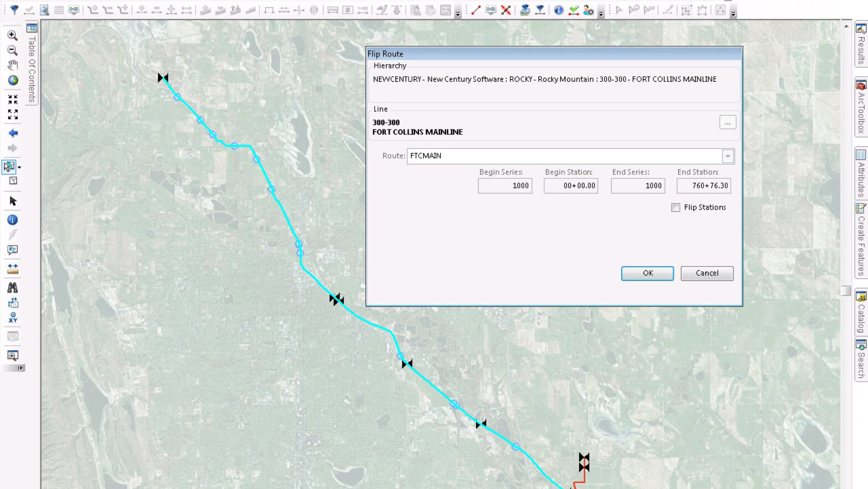868x489 pixels.
Task: Select the Identify info tool
Action: point(12,220)
